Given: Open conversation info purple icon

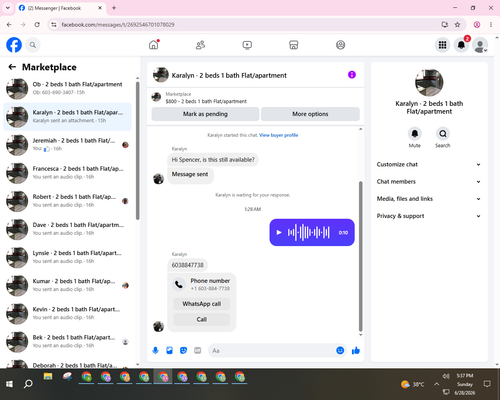Looking at the screenshot, I should (x=352, y=75).
